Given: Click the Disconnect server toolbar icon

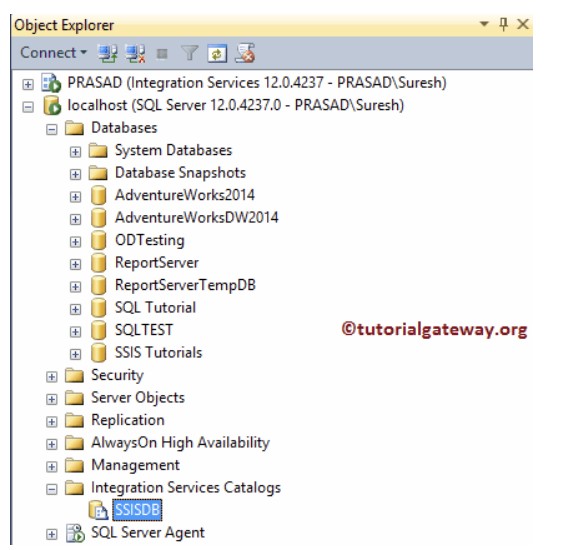Looking at the screenshot, I should coord(135,53).
